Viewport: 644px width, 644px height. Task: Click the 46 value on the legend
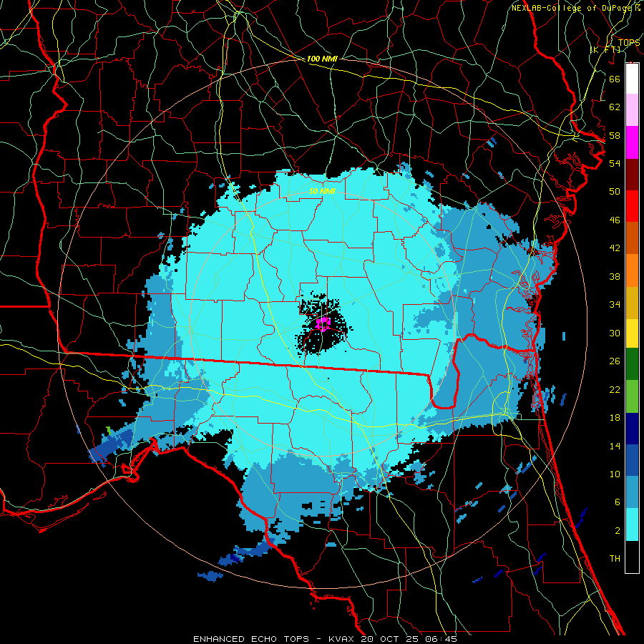click(x=615, y=220)
